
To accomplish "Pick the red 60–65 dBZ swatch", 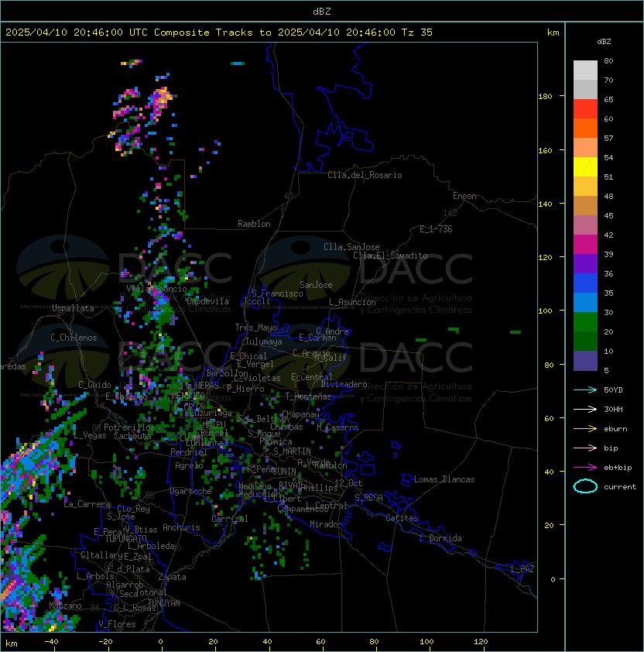I will (x=585, y=109).
